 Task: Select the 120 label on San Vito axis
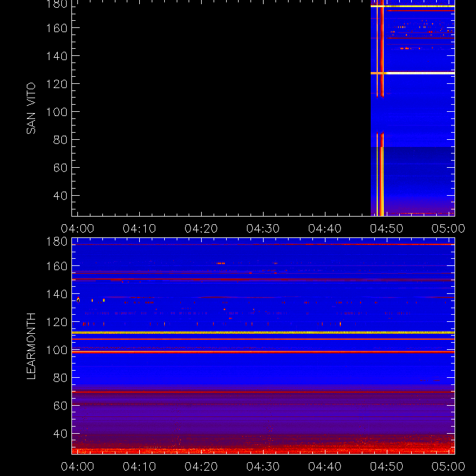pos(57,84)
